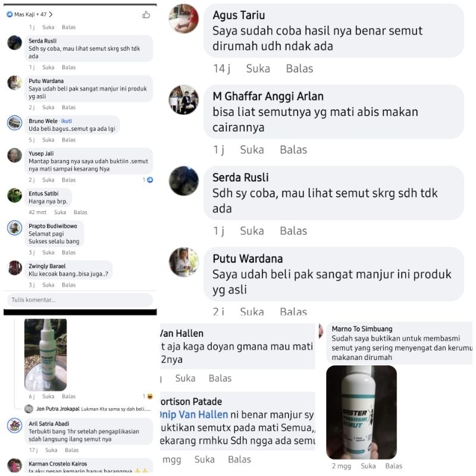Open Serda Rusli's small profile avatar

click(14, 42)
